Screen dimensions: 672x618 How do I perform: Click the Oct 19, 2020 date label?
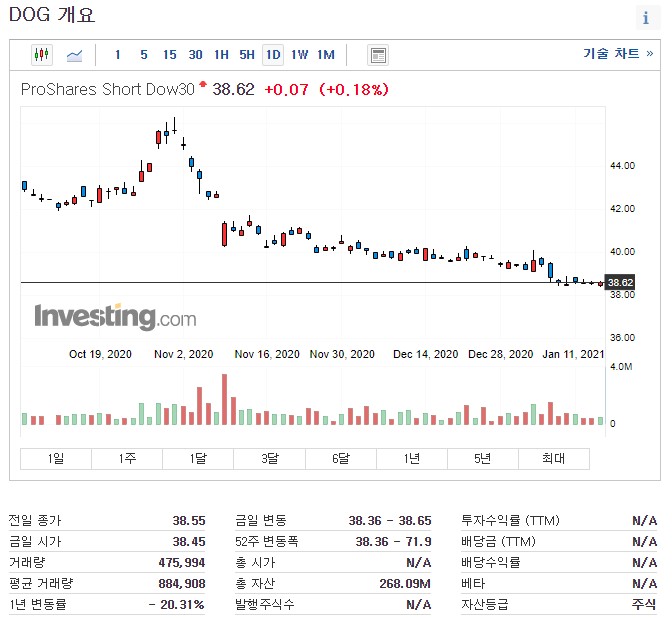point(100,354)
